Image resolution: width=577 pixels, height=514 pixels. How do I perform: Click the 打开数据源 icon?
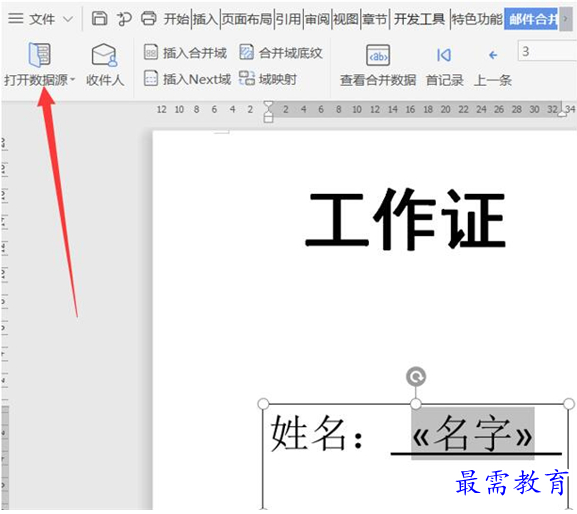coord(40,55)
